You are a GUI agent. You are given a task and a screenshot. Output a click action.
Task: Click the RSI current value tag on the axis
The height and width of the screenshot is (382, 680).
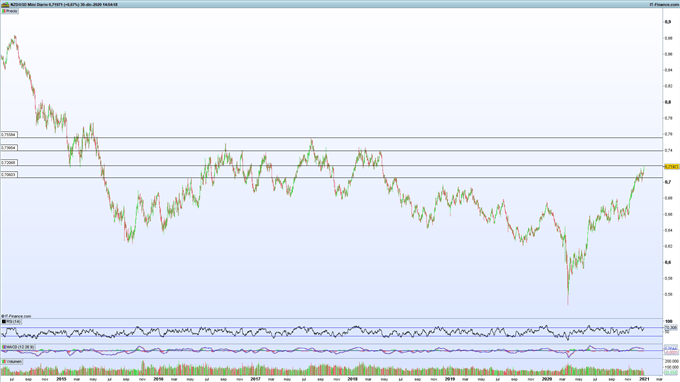coord(671,328)
